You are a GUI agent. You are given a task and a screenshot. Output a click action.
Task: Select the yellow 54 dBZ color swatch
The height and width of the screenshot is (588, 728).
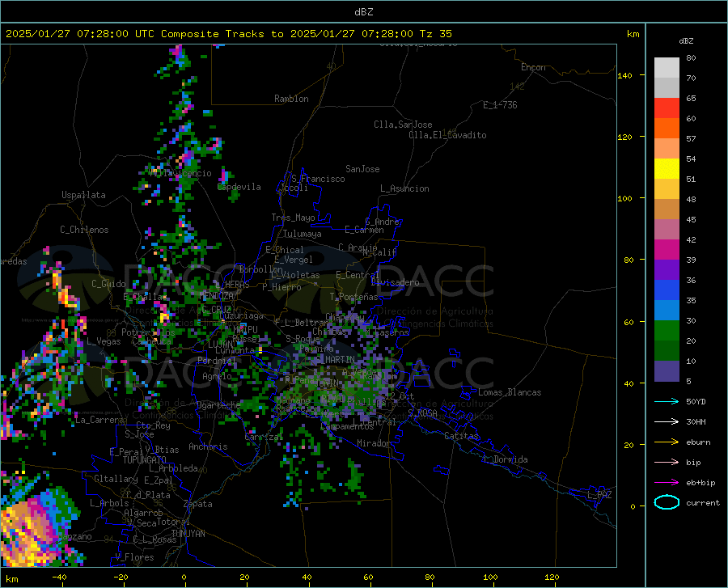pyautogui.click(x=667, y=169)
